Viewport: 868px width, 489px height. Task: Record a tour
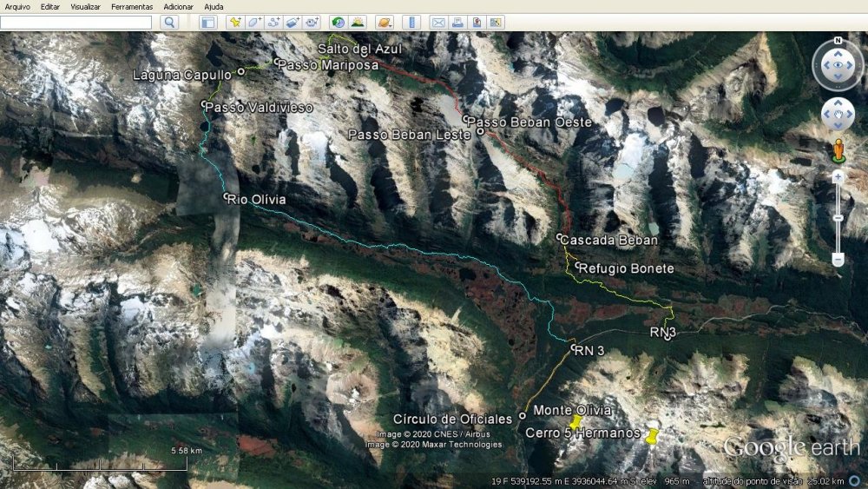click(312, 23)
